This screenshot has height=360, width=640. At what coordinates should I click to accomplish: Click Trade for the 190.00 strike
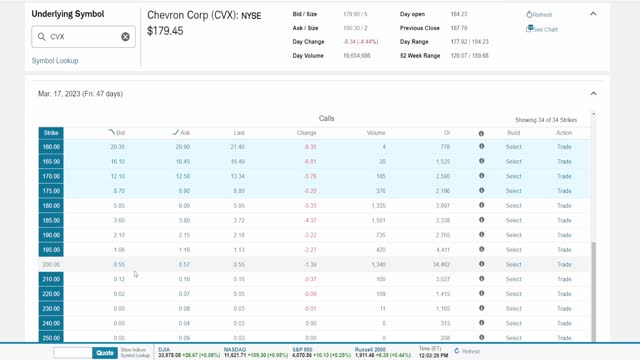(564, 235)
